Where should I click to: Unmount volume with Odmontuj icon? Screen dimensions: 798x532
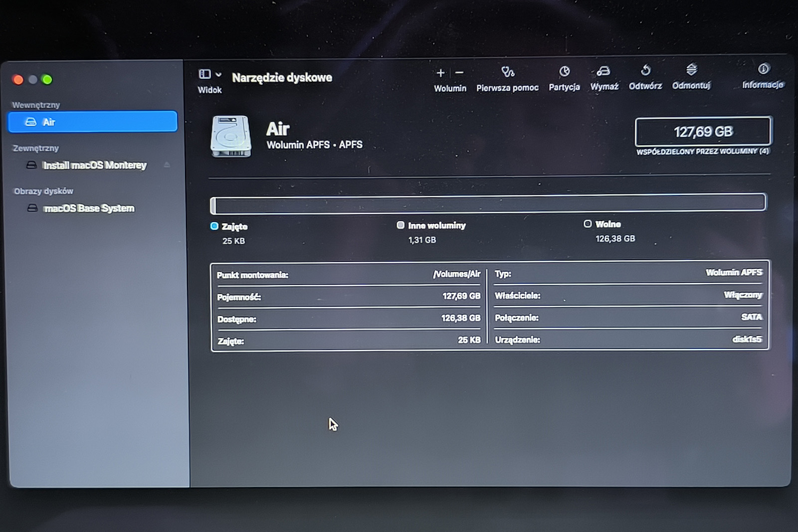691,70
